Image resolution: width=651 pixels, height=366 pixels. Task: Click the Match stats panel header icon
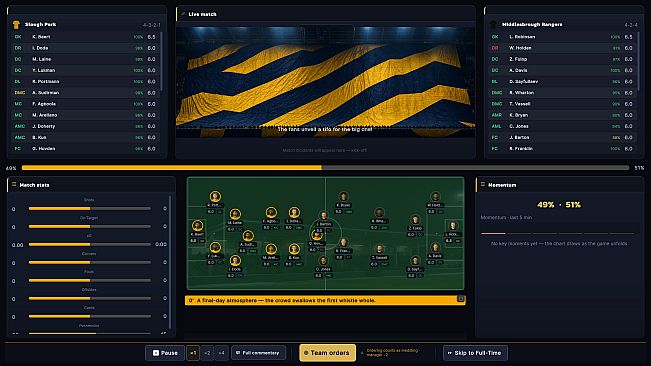tap(14, 185)
